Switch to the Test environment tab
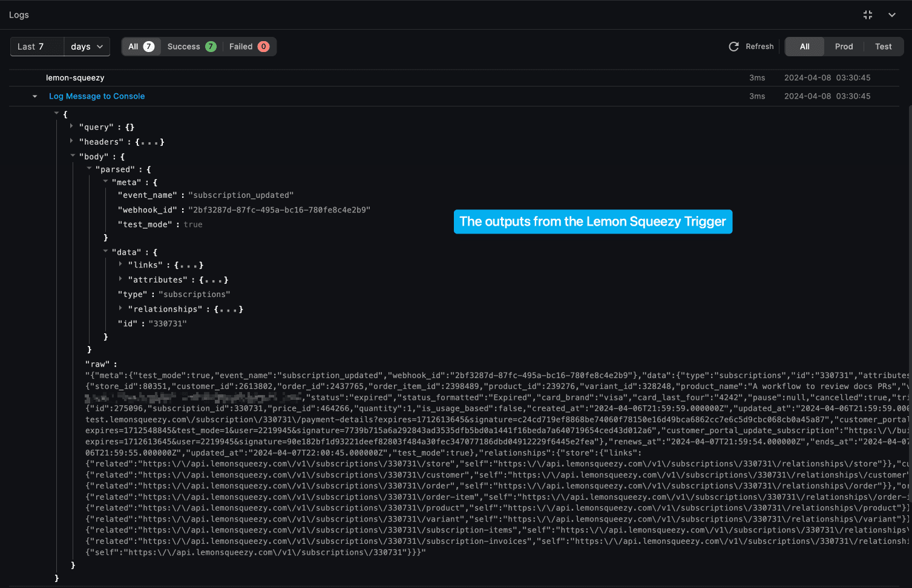The width and height of the screenshot is (912, 588). (883, 47)
